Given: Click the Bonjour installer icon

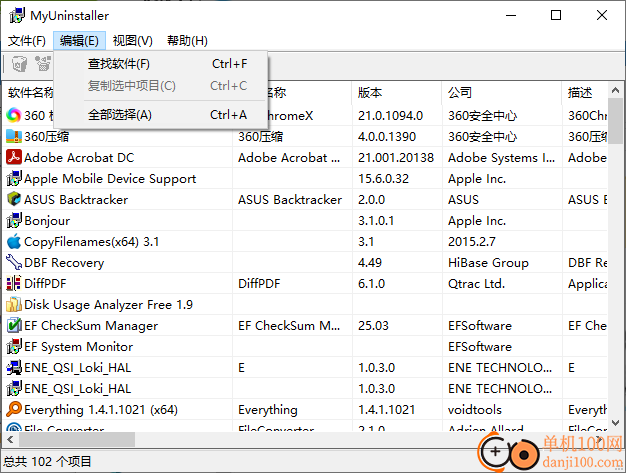Looking at the screenshot, I should 14,220.
